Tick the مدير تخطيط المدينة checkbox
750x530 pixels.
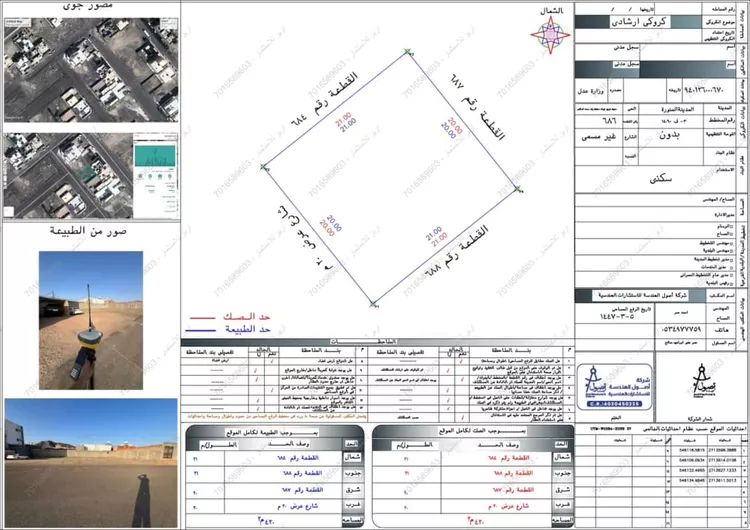point(731,259)
